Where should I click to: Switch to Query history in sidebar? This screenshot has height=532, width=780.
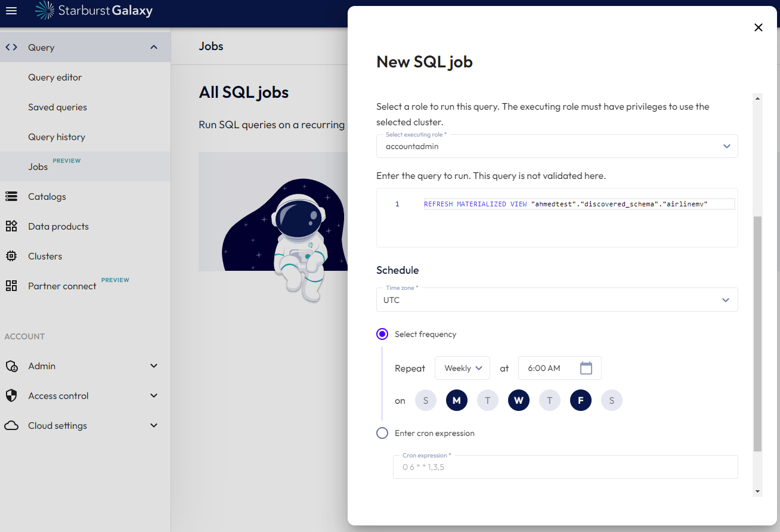click(57, 137)
